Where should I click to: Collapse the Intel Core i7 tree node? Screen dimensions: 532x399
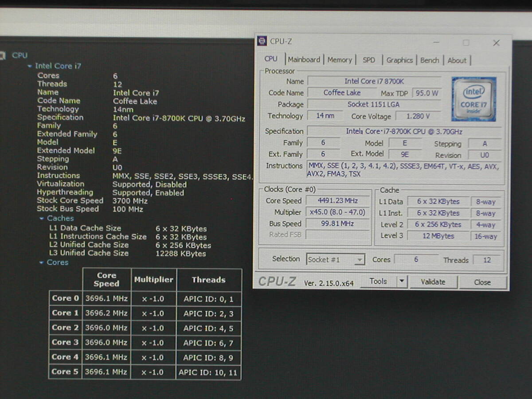(x=30, y=66)
